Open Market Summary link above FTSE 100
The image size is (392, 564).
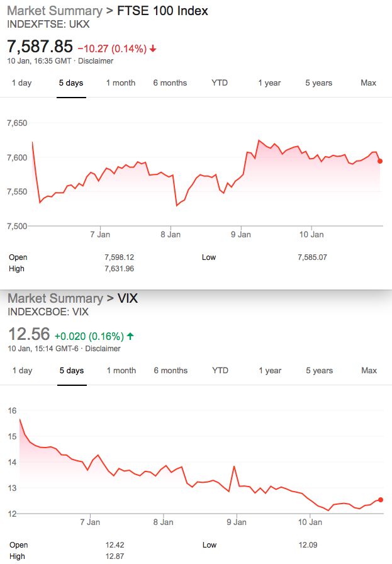55,11
